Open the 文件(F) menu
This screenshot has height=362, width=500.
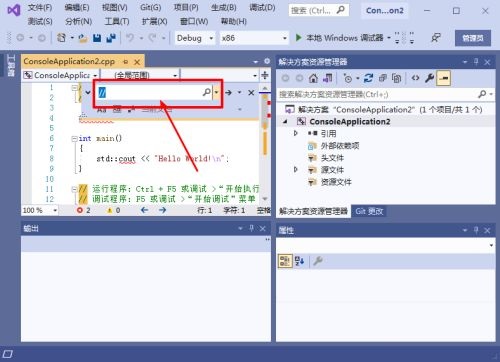click(x=40, y=7)
